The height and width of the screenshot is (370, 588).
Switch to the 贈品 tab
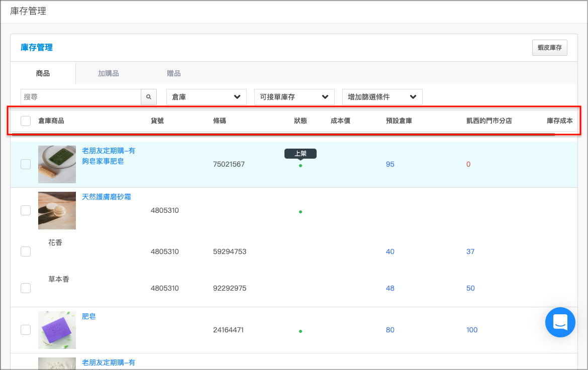coord(173,73)
